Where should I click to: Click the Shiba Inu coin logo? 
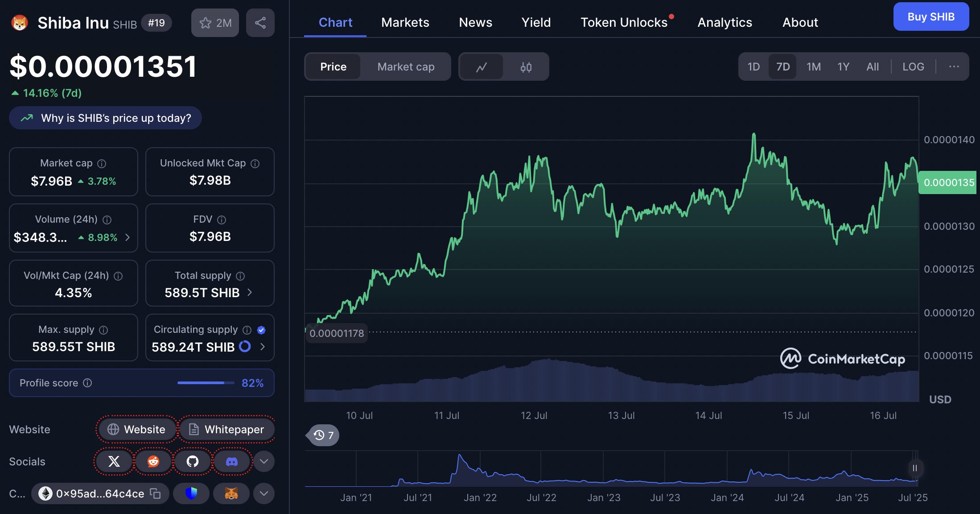19,23
